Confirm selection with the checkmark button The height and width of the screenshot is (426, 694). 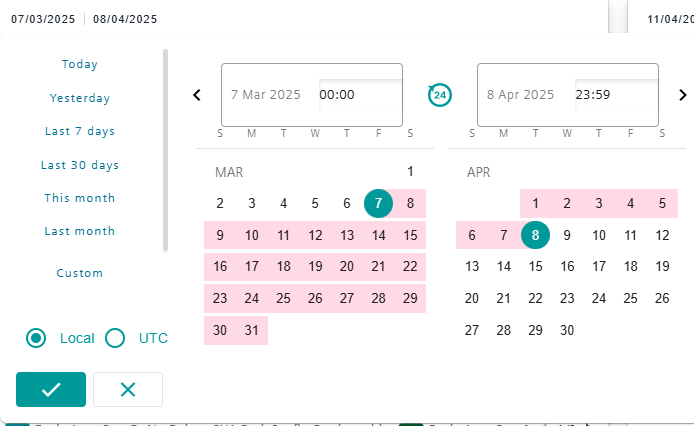(x=51, y=389)
